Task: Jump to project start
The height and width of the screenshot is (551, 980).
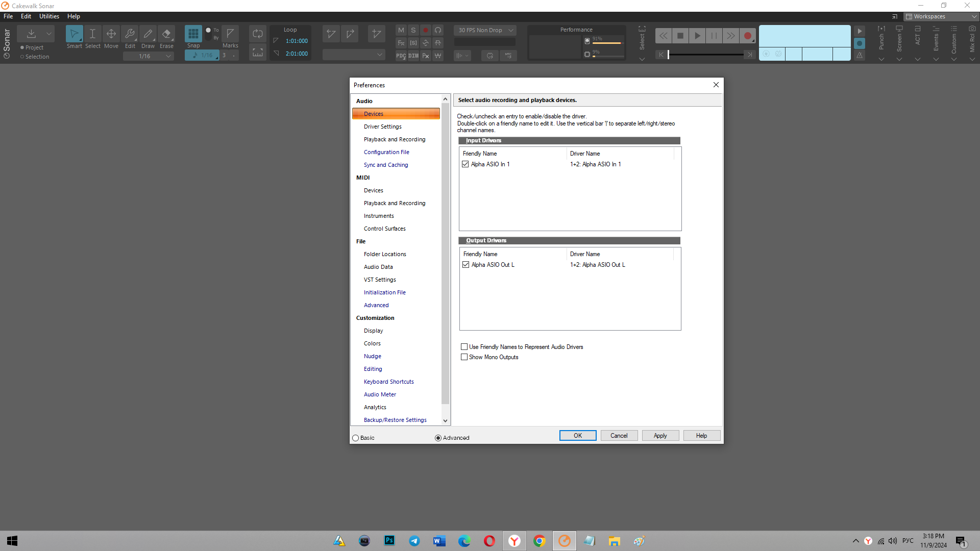Action: [661, 55]
